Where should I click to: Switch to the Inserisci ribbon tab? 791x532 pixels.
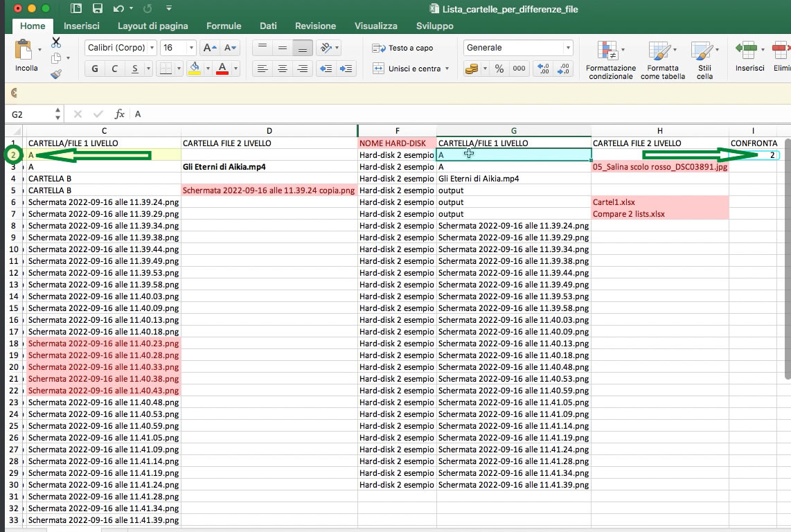click(81, 26)
